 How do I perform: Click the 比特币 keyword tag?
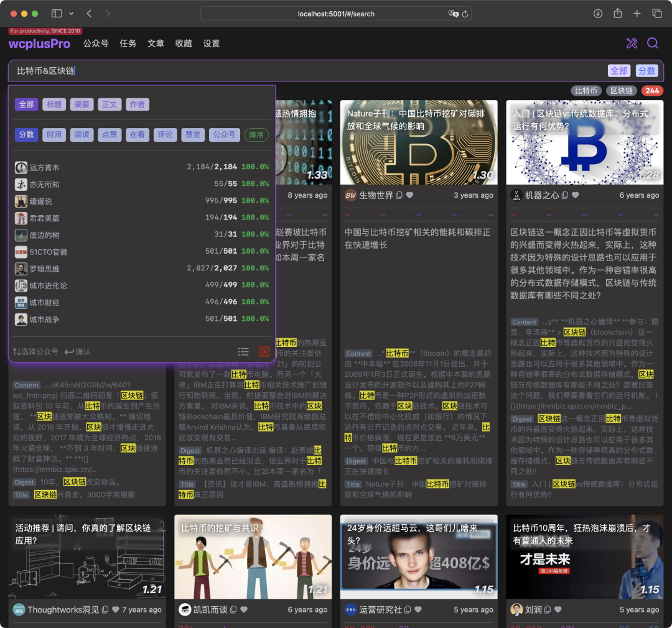[586, 91]
